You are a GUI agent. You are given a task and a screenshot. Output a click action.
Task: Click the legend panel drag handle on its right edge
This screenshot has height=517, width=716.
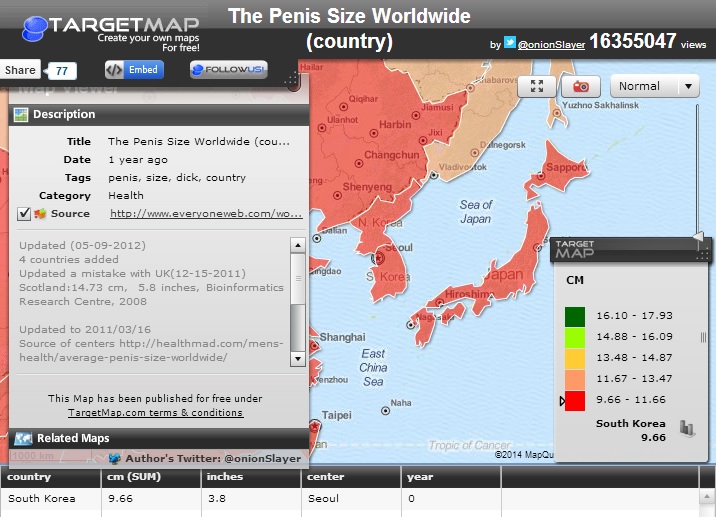coord(703,338)
